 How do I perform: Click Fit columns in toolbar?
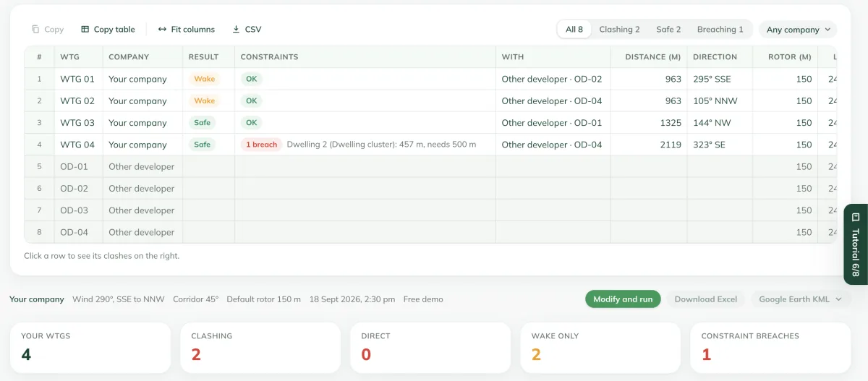187,30
